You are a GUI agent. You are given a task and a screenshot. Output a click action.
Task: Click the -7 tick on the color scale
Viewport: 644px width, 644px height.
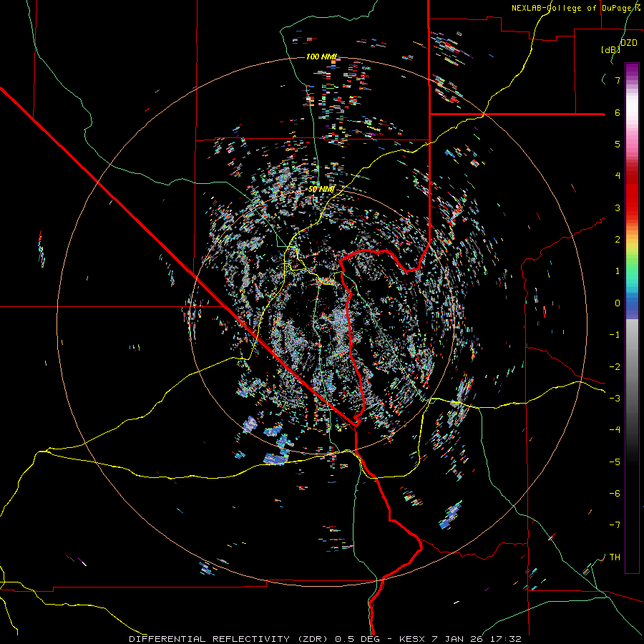[x=615, y=525]
